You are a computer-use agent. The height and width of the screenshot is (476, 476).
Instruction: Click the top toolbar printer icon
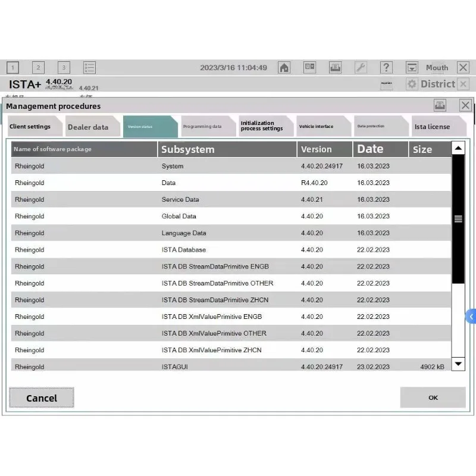[x=335, y=67]
